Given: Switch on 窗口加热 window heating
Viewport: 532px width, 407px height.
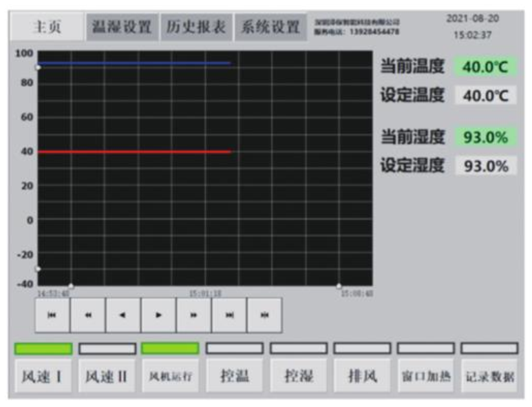Looking at the screenshot, I should click(x=425, y=377).
